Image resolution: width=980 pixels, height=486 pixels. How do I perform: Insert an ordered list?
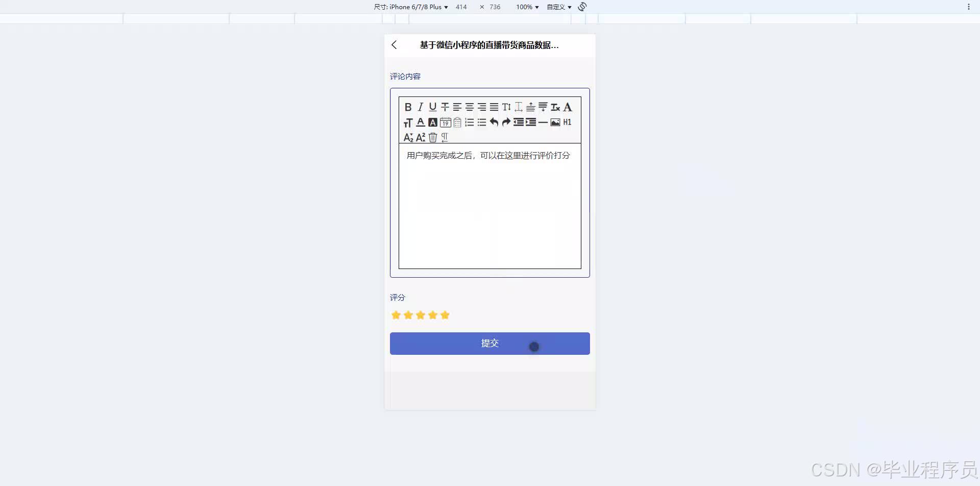click(x=469, y=122)
